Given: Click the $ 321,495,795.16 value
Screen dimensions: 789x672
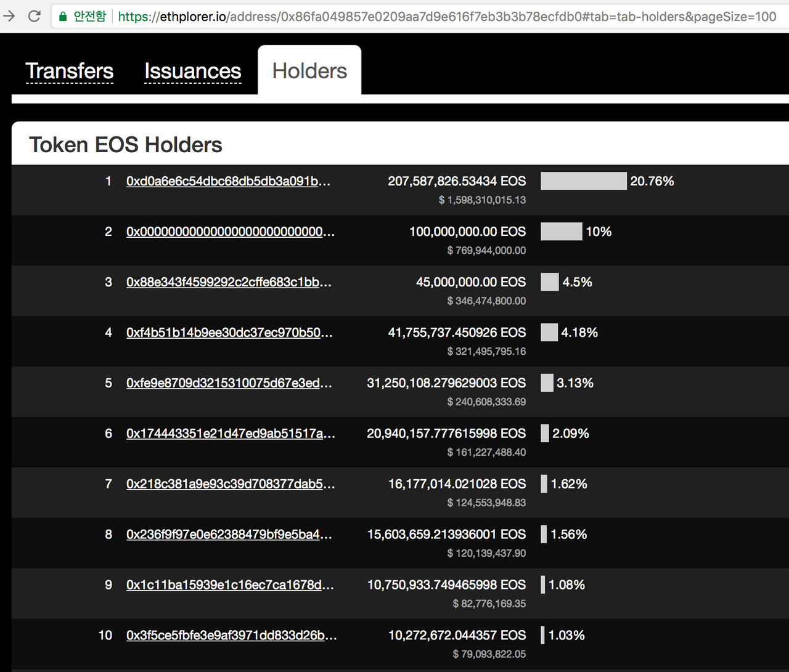Looking at the screenshot, I should pos(486,352).
